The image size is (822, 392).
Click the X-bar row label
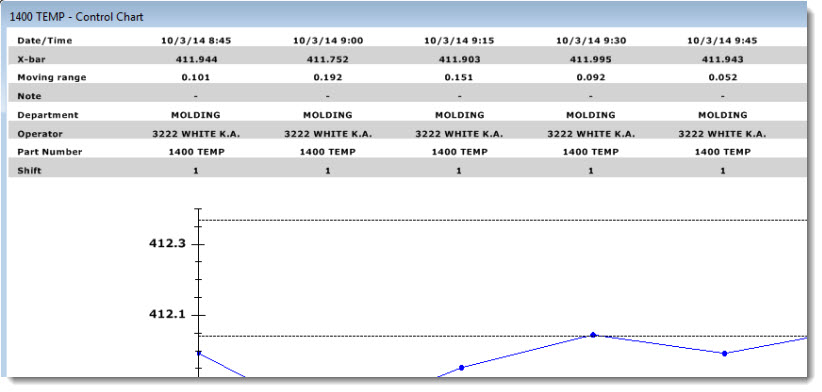(x=31, y=59)
